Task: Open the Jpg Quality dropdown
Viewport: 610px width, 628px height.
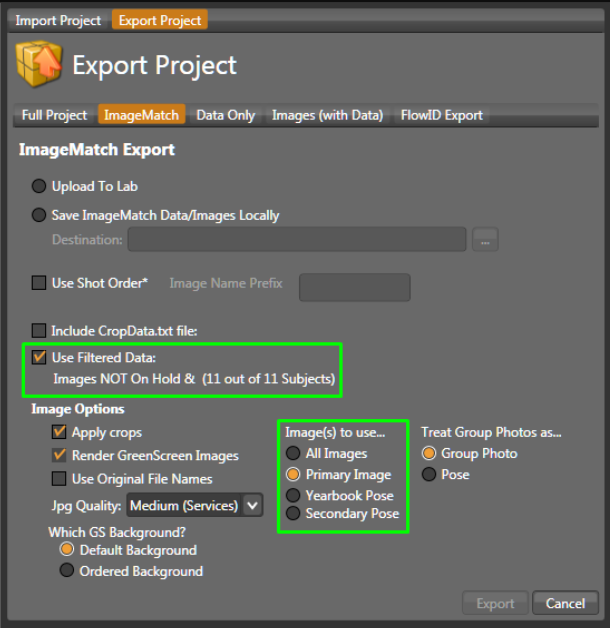Action: coord(195,505)
